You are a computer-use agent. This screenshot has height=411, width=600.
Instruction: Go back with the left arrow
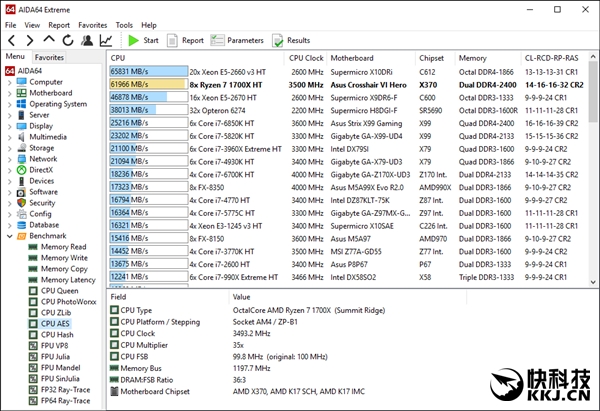[x=11, y=40]
